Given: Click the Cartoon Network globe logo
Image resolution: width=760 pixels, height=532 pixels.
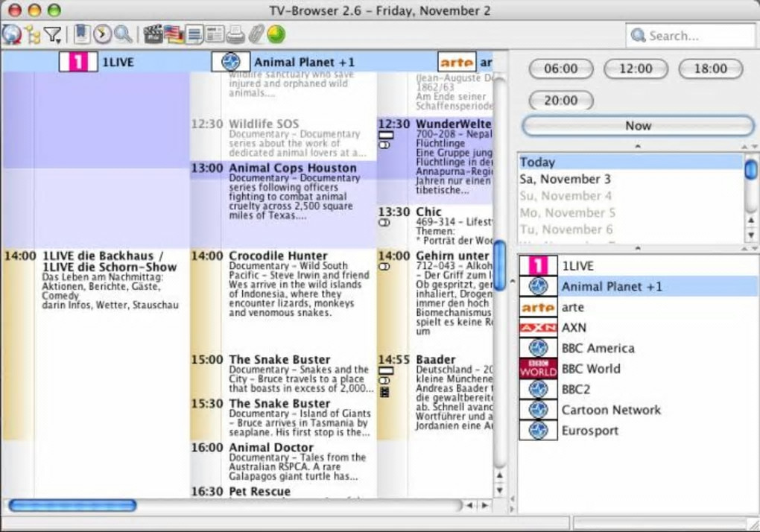Looking at the screenshot, I should pos(538,410).
